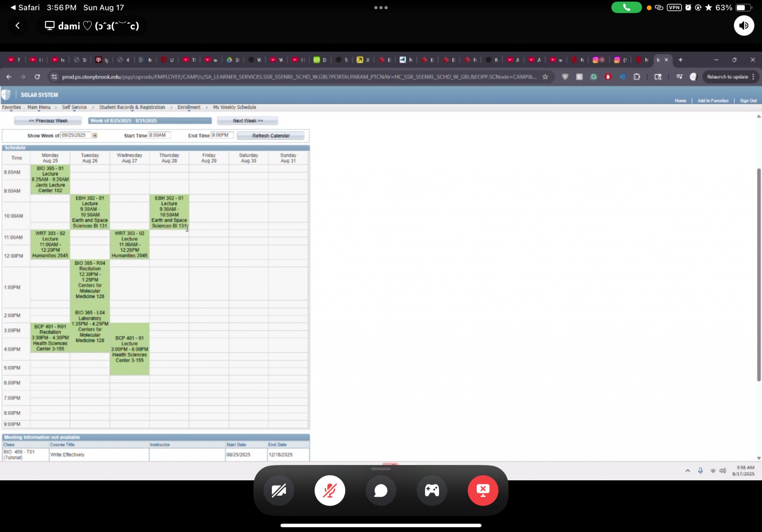Open the chat bubble button
Viewport: 762px width, 532px height.
click(x=381, y=490)
